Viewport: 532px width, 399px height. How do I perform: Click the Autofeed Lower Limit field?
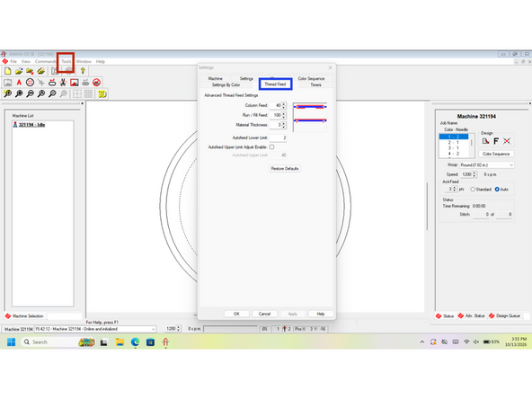click(278, 137)
